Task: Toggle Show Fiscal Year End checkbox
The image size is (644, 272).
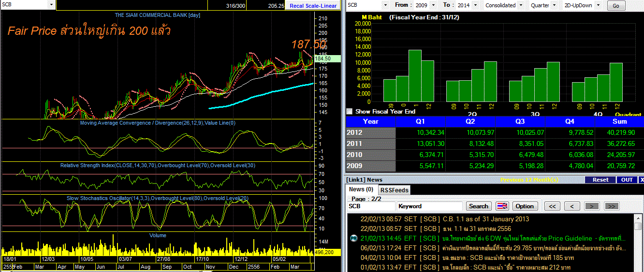Action: pos(350,111)
